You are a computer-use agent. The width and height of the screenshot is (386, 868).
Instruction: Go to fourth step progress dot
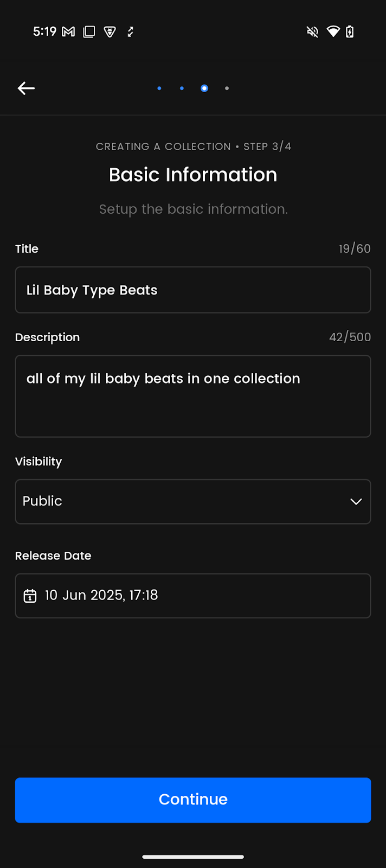click(227, 88)
